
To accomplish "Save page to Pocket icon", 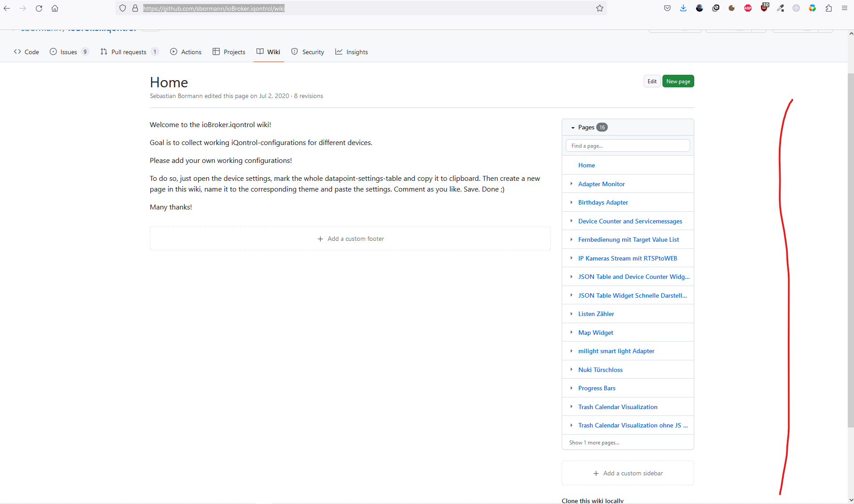I will [667, 8].
